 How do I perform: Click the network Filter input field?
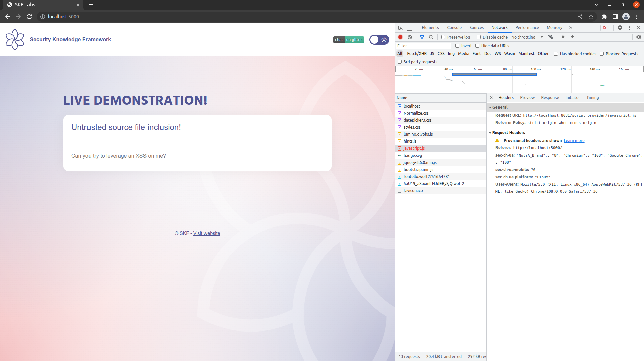(424, 46)
